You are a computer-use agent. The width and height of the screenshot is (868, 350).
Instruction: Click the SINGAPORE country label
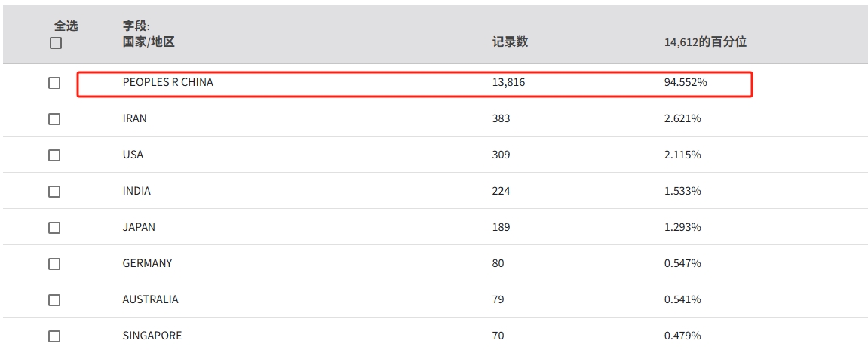[152, 336]
